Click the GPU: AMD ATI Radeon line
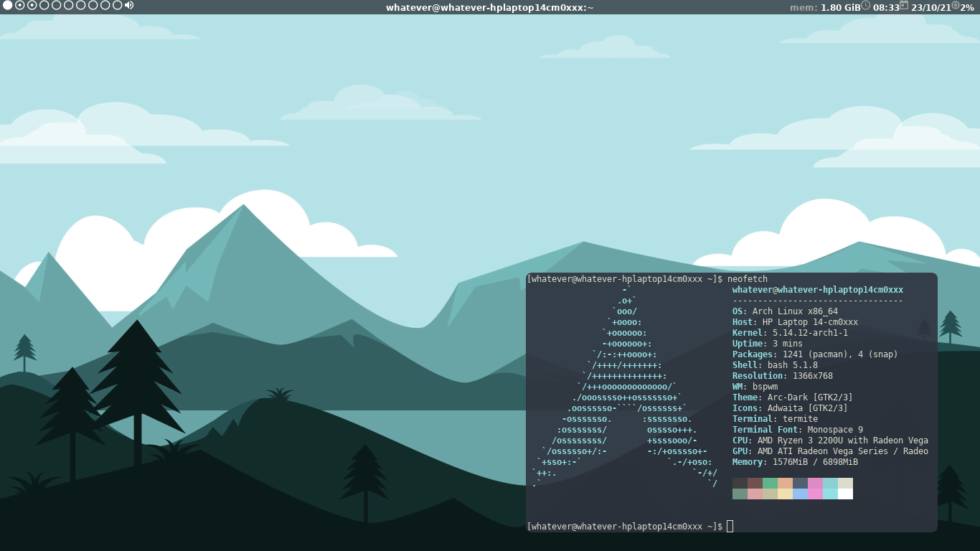Screen dimensions: 980x551 tap(830, 451)
